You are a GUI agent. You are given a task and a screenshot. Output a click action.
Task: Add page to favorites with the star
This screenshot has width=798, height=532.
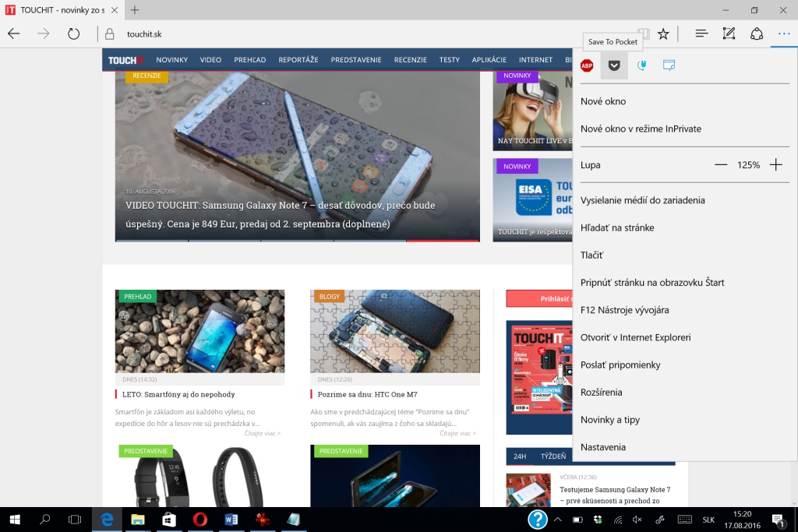(x=663, y=34)
